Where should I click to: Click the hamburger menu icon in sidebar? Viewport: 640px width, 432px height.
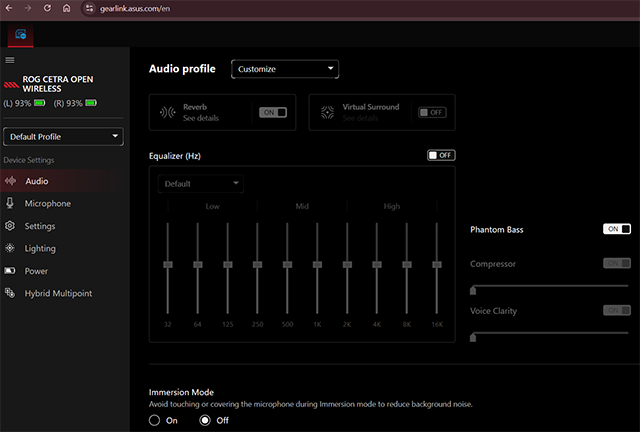10,60
